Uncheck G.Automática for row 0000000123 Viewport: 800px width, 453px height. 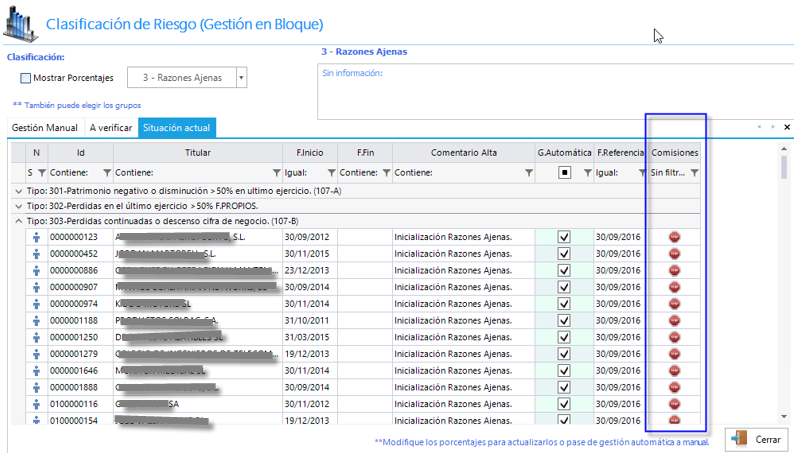point(564,237)
